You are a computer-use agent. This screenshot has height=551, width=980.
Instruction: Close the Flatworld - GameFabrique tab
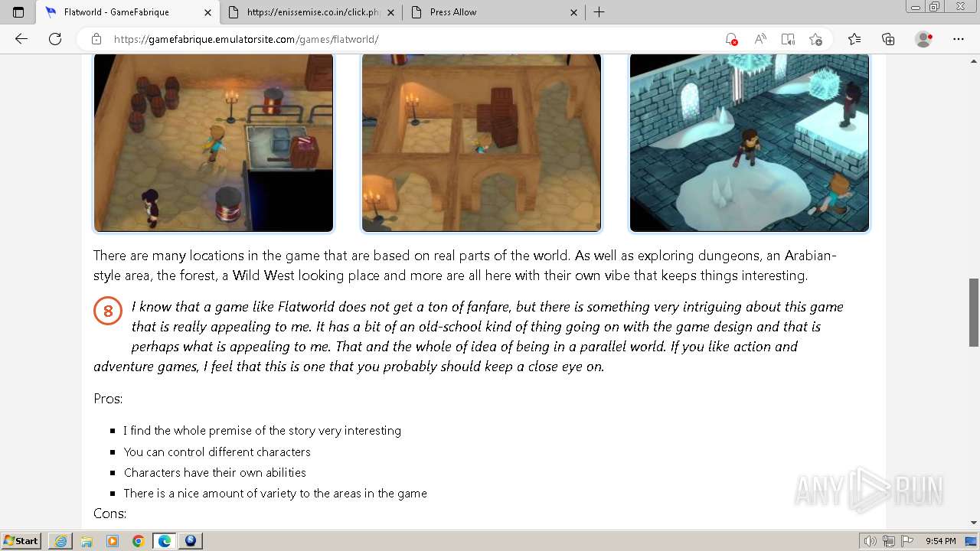(x=208, y=12)
